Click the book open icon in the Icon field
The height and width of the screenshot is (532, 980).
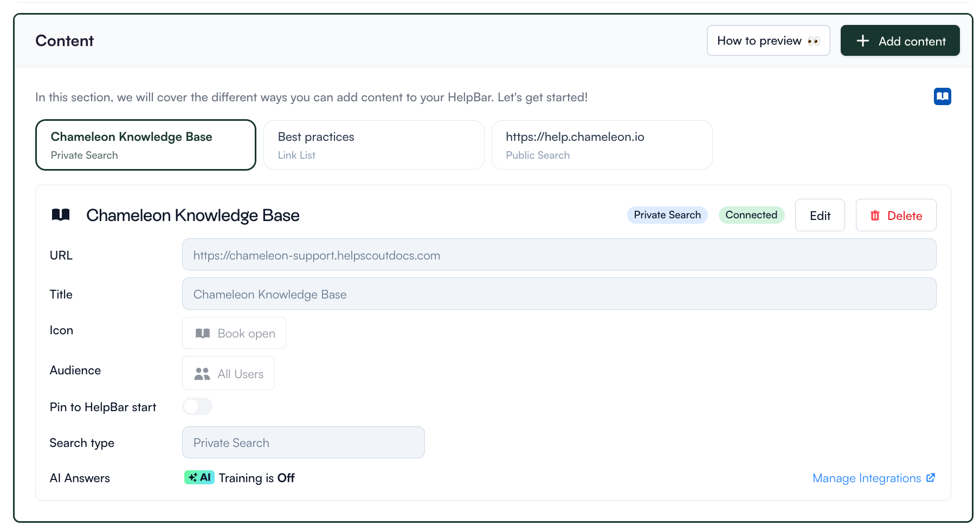point(203,333)
